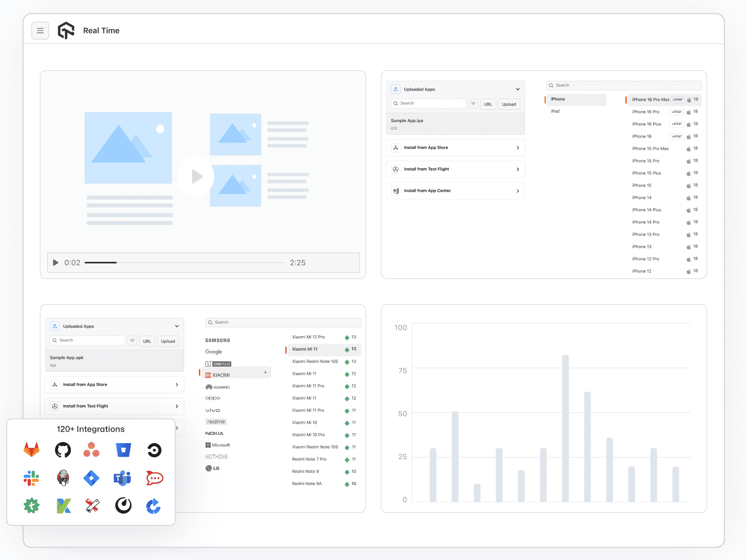Click the video progress bar
747x560 pixels.
[x=185, y=263]
